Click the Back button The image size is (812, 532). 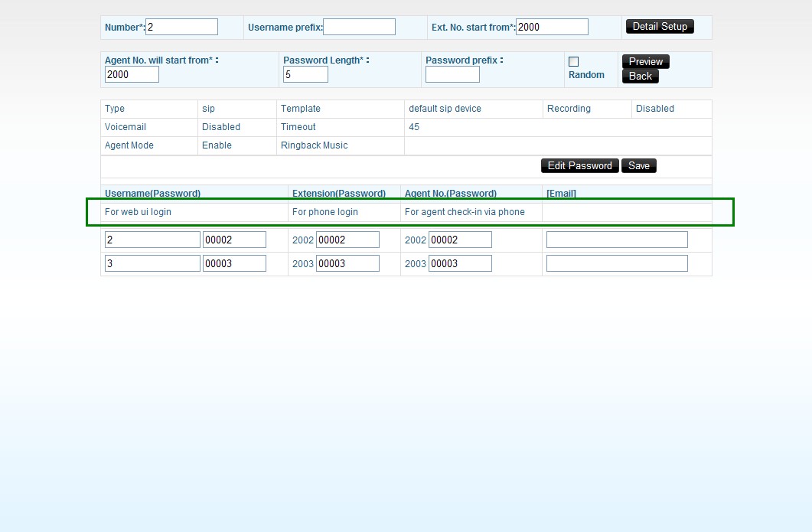(640, 76)
